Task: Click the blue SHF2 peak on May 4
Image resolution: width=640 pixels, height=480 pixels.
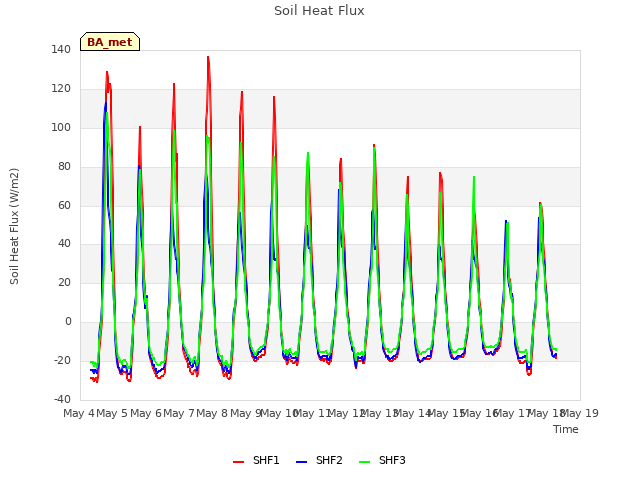Action: pos(106,103)
